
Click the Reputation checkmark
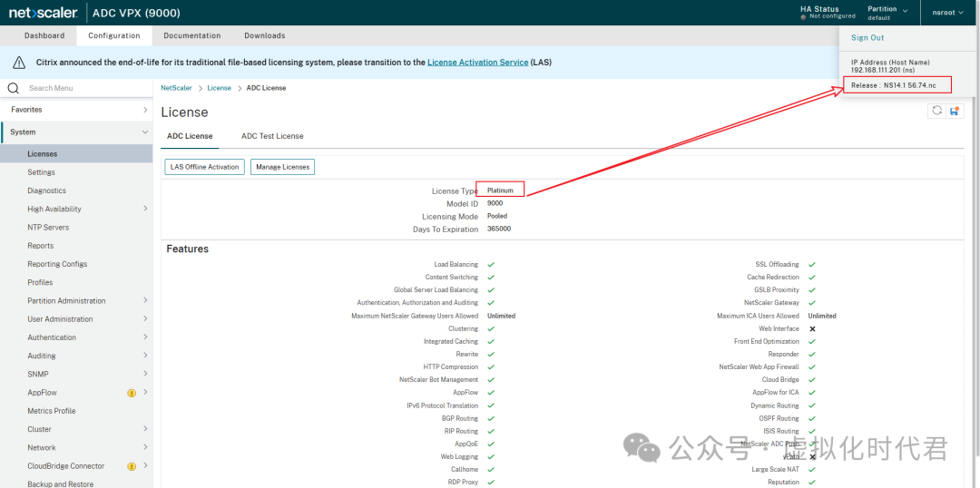point(812,483)
